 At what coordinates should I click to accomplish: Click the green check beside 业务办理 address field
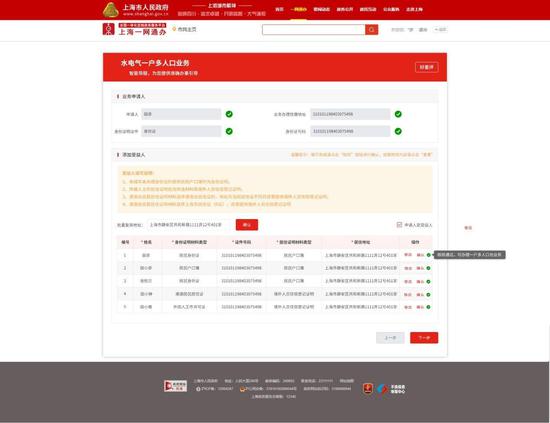click(x=398, y=114)
